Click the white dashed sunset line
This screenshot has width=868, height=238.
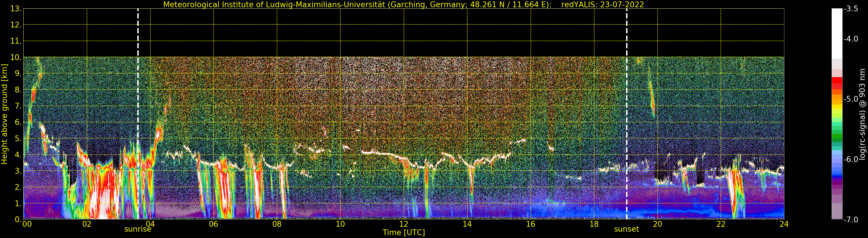click(627, 114)
